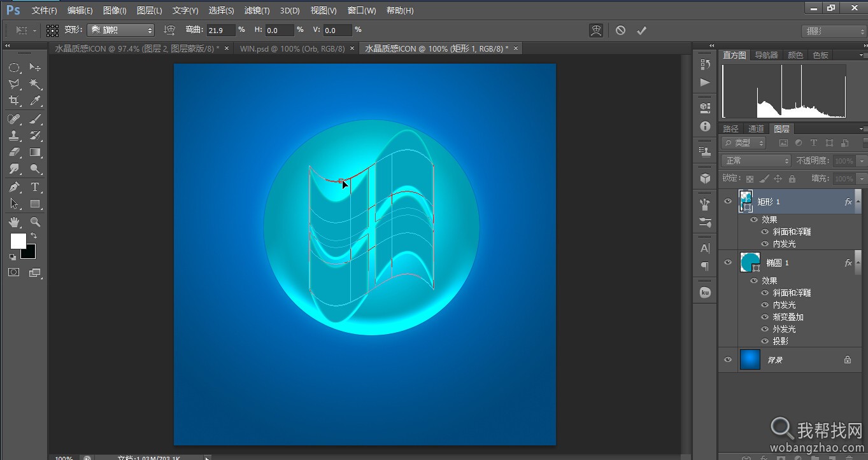
Task: Switch to the 导航器 navigator tab
Action: [766, 55]
